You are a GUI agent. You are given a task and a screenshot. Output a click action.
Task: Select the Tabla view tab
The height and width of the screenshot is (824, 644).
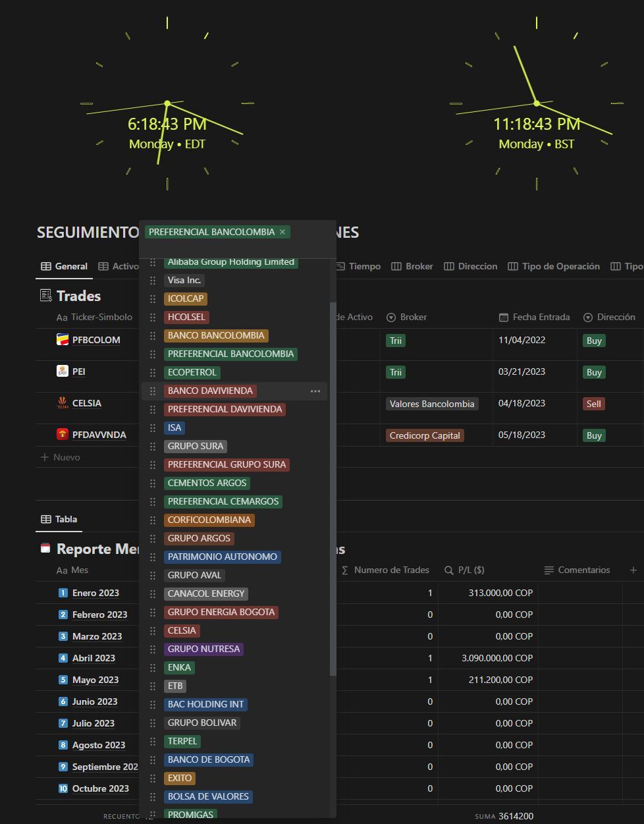pos(59,519)
